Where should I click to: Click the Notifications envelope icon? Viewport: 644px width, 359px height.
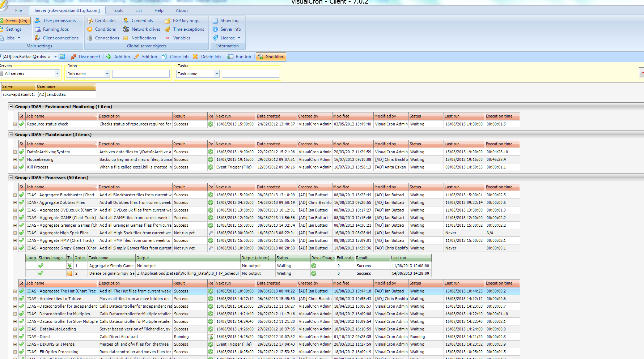pyautogui.click(x=126, y=38)
